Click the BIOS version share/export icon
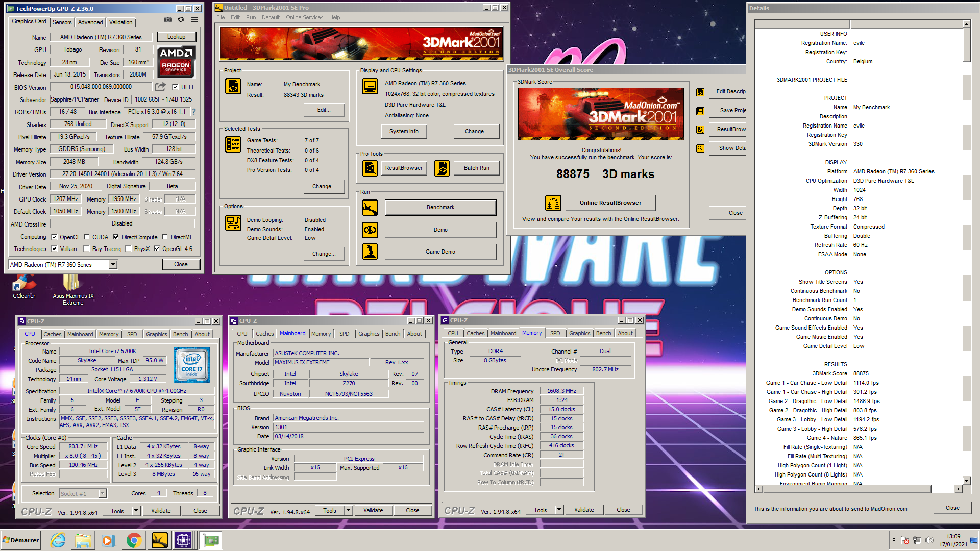This screenshot has width=980, height=551. tap(161, 87)
